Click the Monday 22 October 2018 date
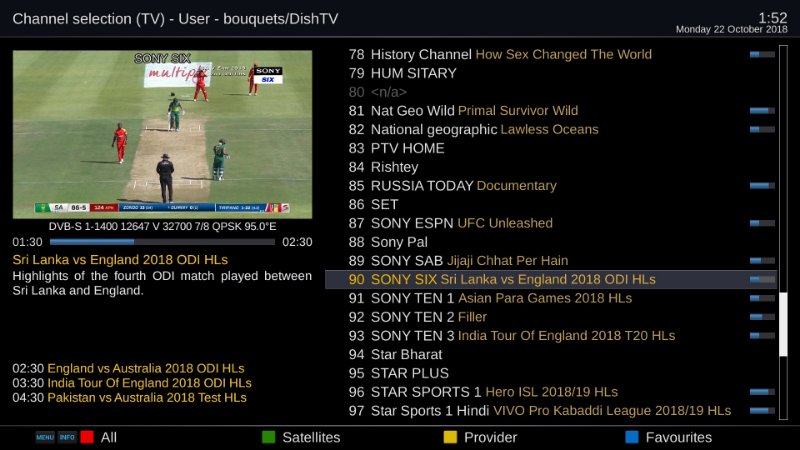This screenshot has height=450, width=800. pyautogui.click(x=732, y=30)
